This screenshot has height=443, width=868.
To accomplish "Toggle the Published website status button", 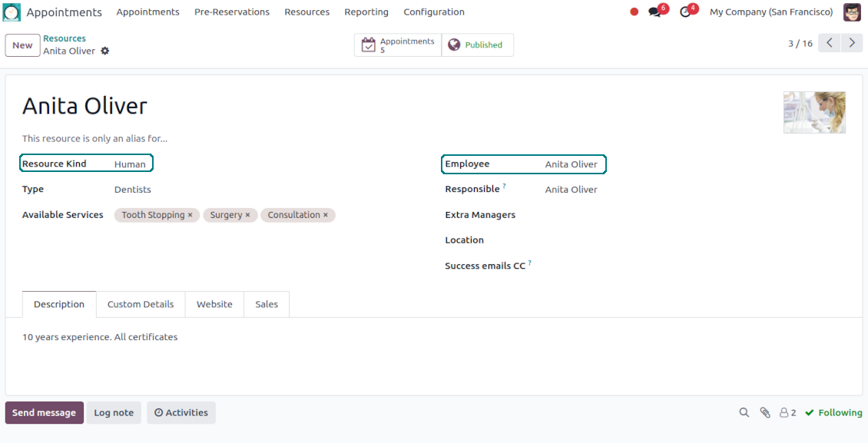I will [477, 45].
